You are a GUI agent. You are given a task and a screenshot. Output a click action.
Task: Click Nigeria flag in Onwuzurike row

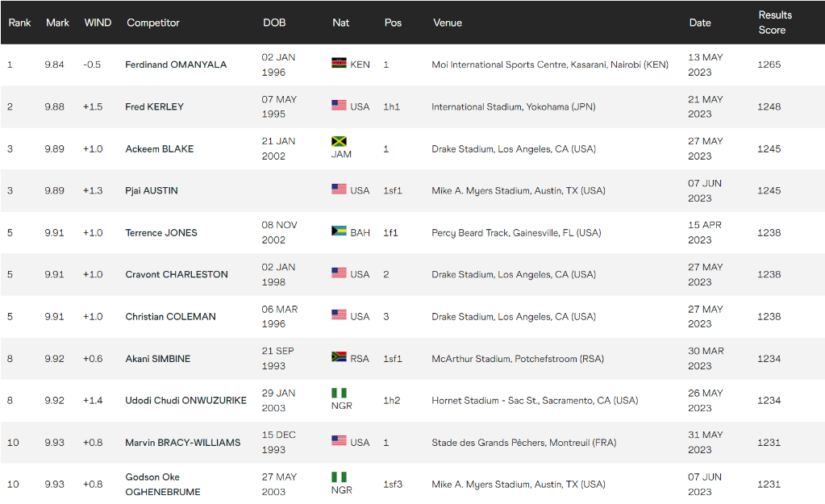coord(339,394)
